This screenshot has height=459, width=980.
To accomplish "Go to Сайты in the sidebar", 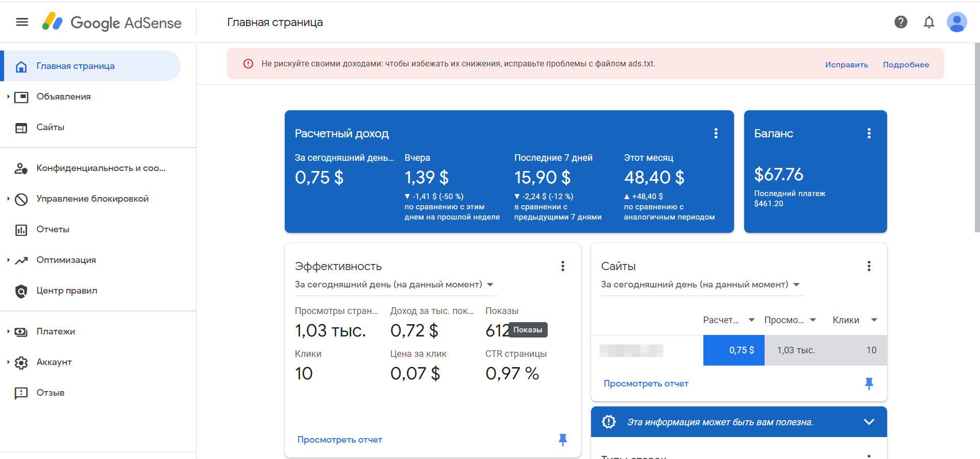I will point(50,127).
